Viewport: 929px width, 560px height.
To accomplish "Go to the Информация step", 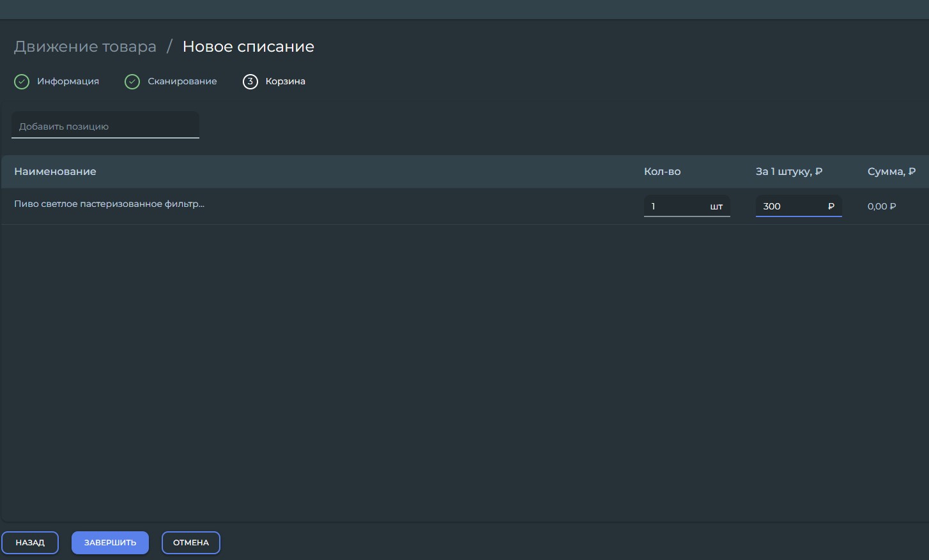I will tap(68, 82).
